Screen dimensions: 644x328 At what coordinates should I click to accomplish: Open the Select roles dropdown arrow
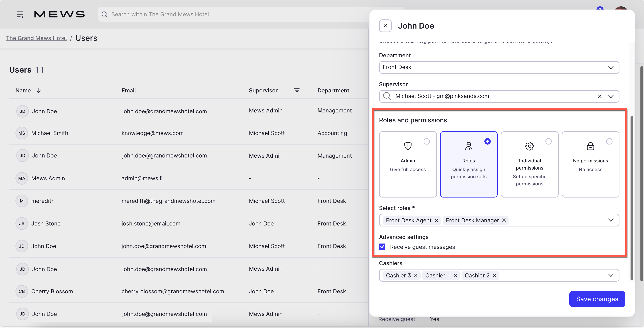[x=611, y=220]
